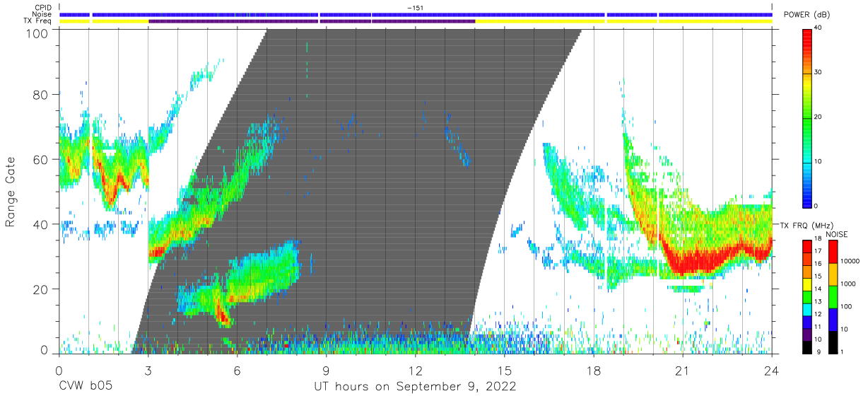This screenshot has width=868, height=401.
Task: Click the -151 CPID value
Action: (415, 8)
